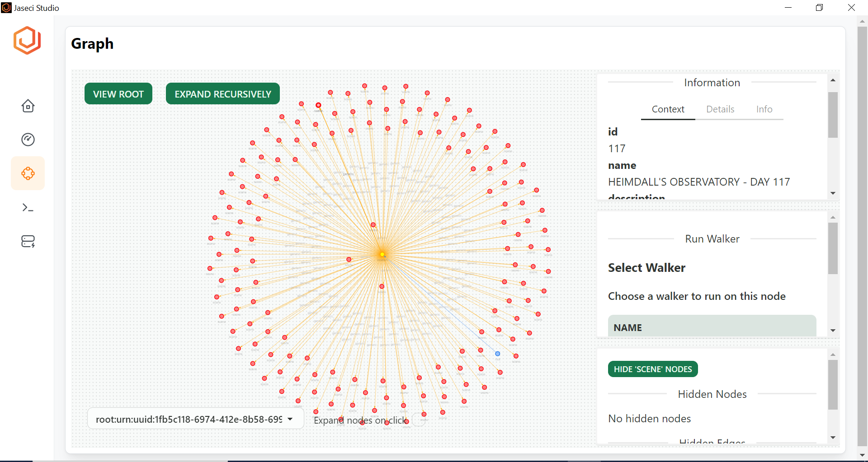Screen dimensions: 868x462
Task: Information panel: click scroll down arrow
Action: 833,193
